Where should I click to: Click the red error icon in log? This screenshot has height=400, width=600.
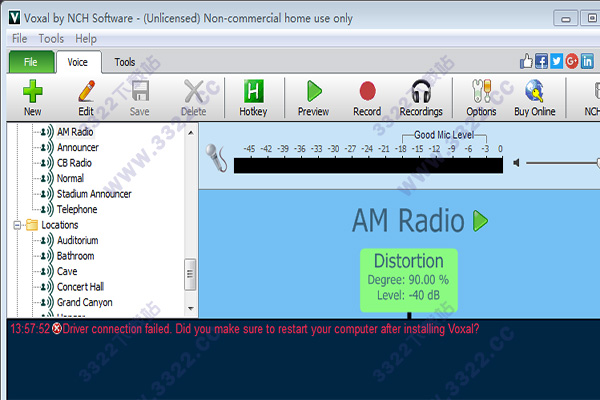57,328
